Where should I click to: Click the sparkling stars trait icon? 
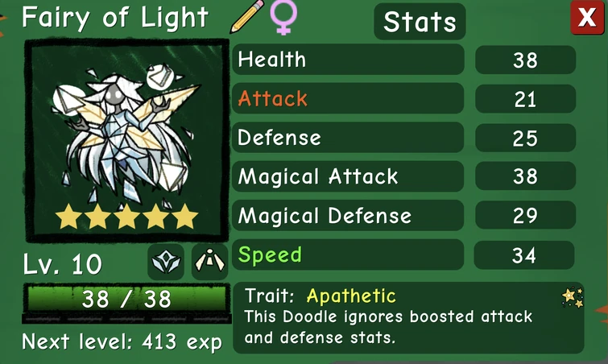(x=573, y=298)
